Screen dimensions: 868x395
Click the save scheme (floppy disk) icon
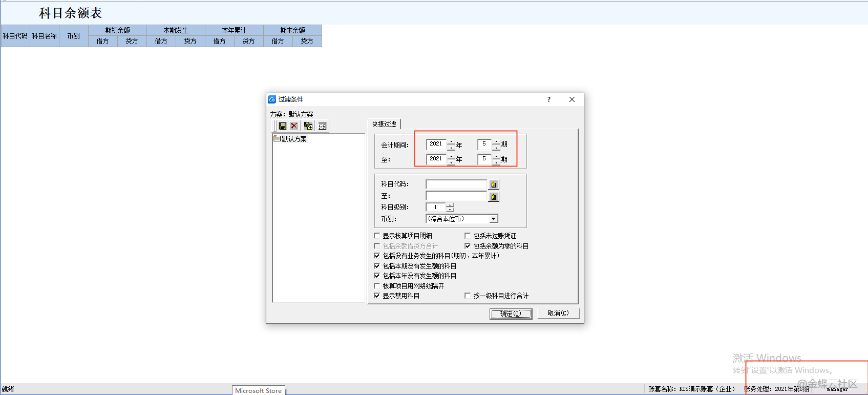coord(282,126)
